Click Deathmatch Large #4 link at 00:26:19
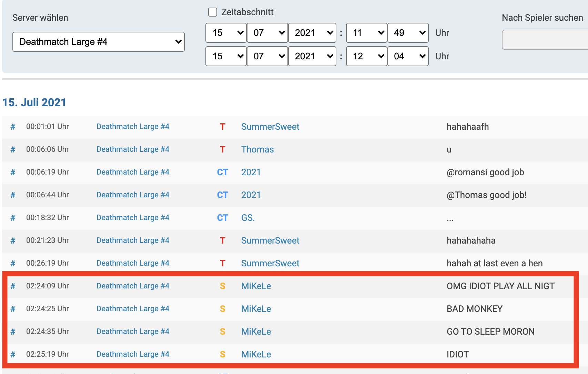 point(133,263)
